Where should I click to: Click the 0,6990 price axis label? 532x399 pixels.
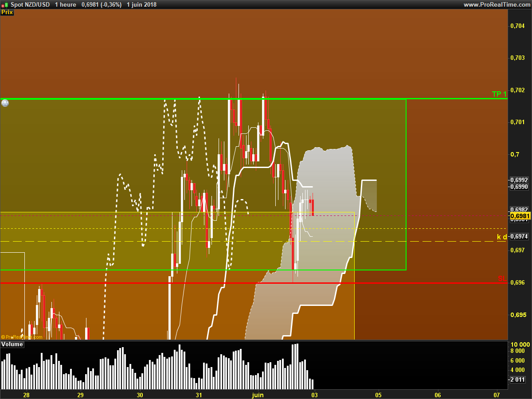click(x=519, y=187)
